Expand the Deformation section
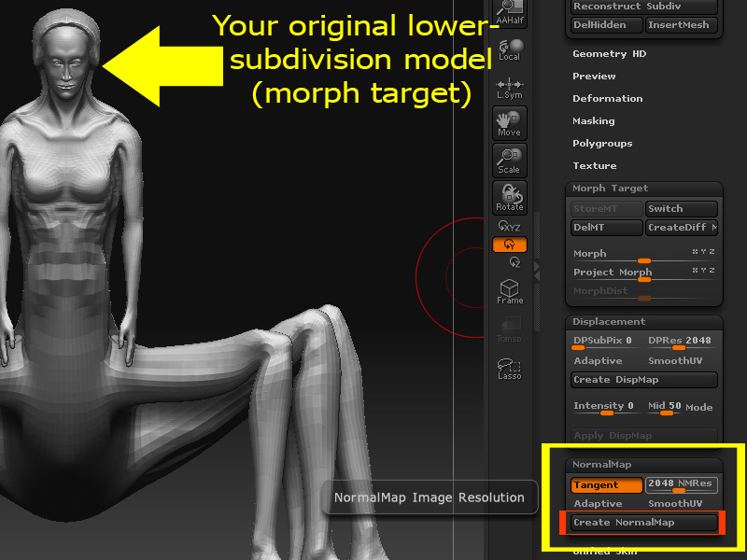747x560 pixels. (x=608, y=98)
